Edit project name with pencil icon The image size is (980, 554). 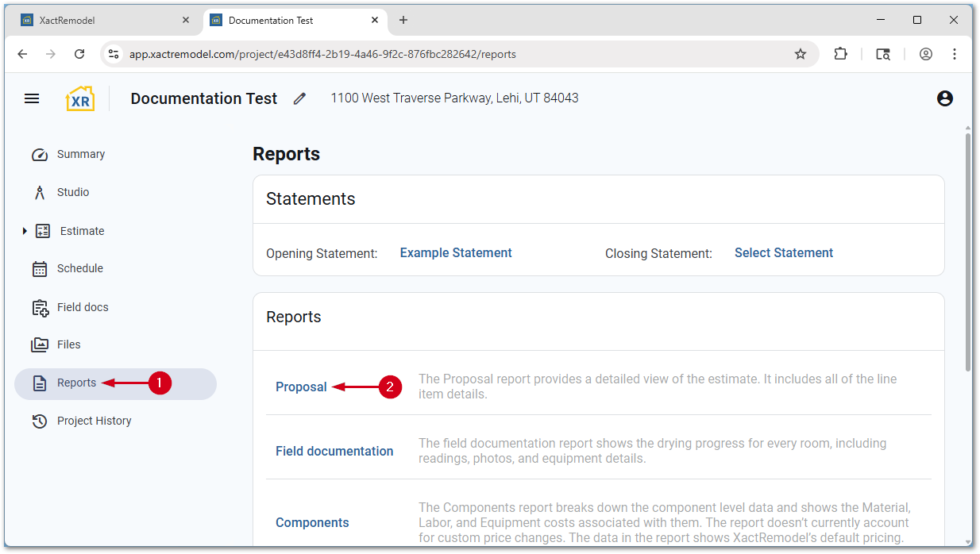299,98
